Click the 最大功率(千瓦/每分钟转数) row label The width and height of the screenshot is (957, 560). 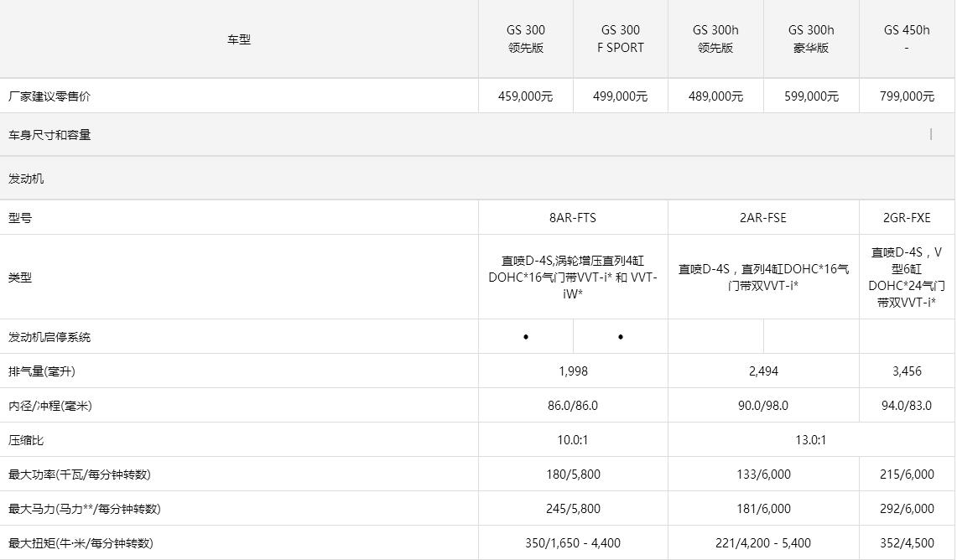80,474
